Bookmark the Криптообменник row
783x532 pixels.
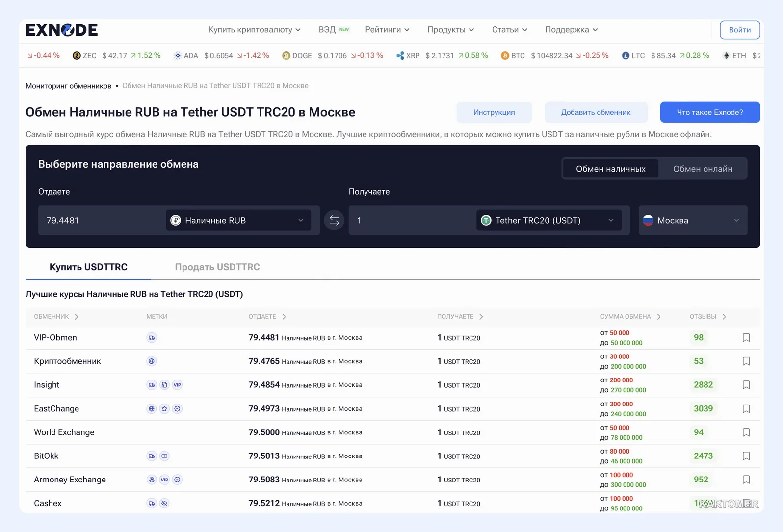coord(746,361)
